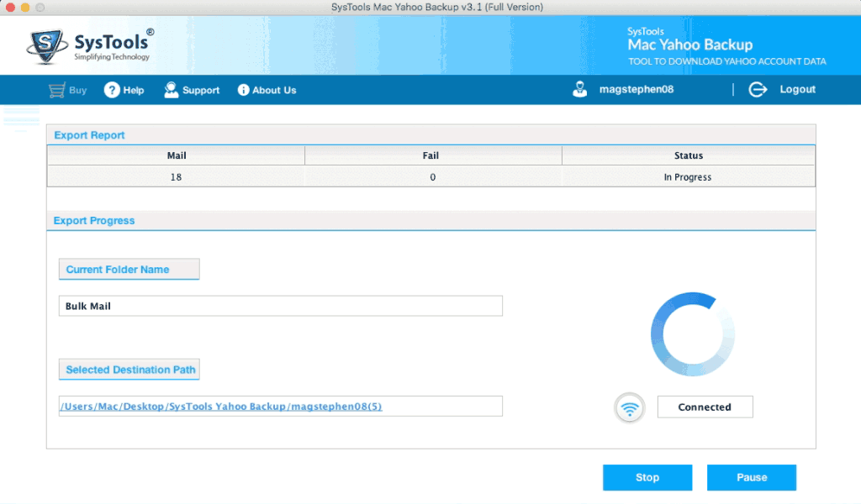Click the Help question mark icon
Screen dimensions: 861x504
click(112, 90)
